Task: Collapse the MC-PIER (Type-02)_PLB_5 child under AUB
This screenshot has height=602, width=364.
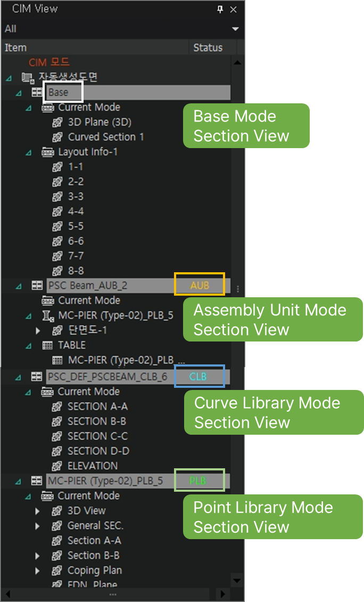Action: pyautogui.click(x=28, y=316)
